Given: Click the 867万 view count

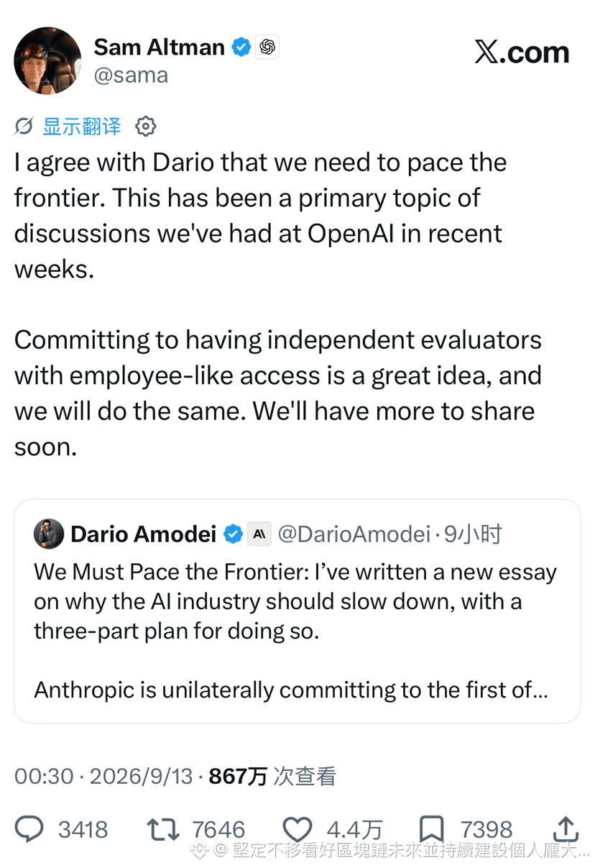Looking at the screenshot, I should click(x=238, y=776).
